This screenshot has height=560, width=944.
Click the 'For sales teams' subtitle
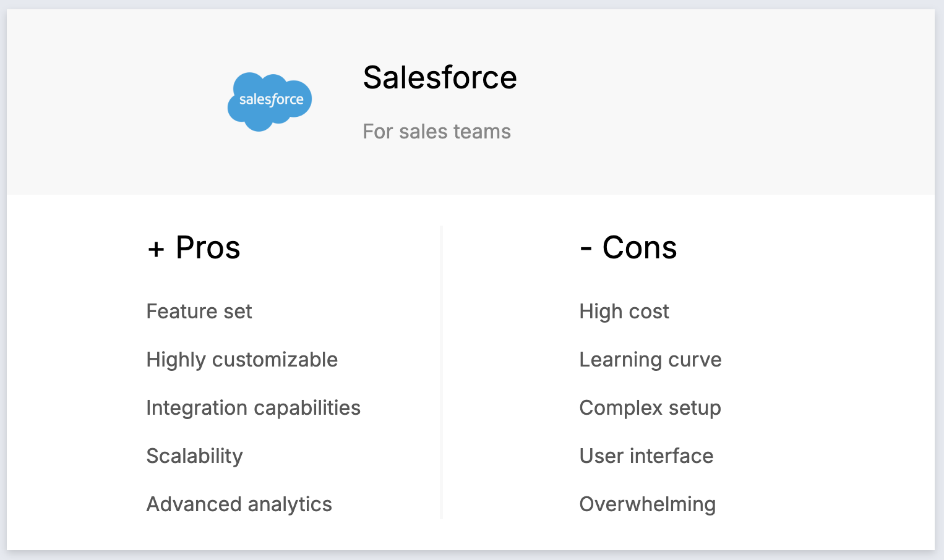point(437,132)
